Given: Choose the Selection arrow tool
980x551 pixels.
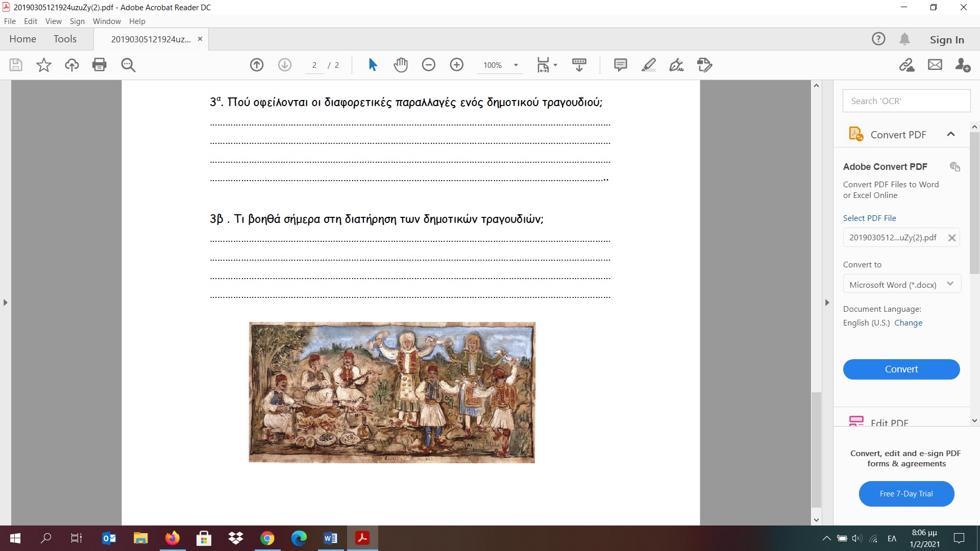Looking at the screenshot, I should (373, 65).
